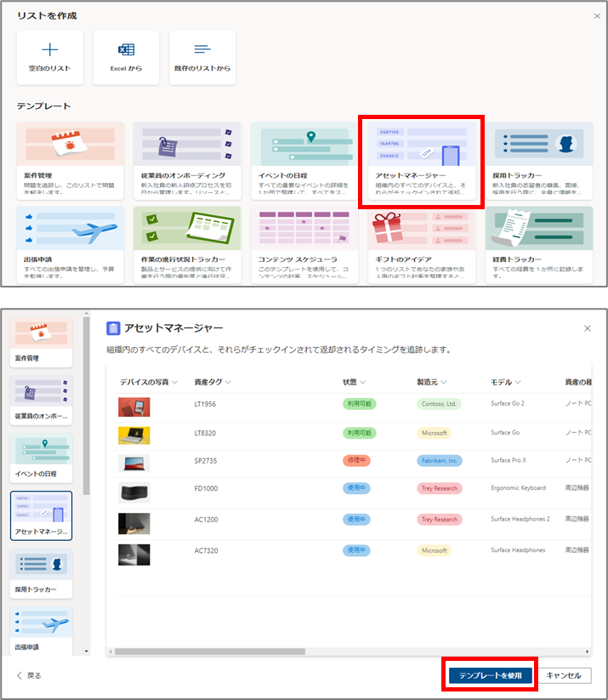The width and height of the screenshot is (608, 700).
Task: Choose the Excel から option
Action: (x=126, y=58)
